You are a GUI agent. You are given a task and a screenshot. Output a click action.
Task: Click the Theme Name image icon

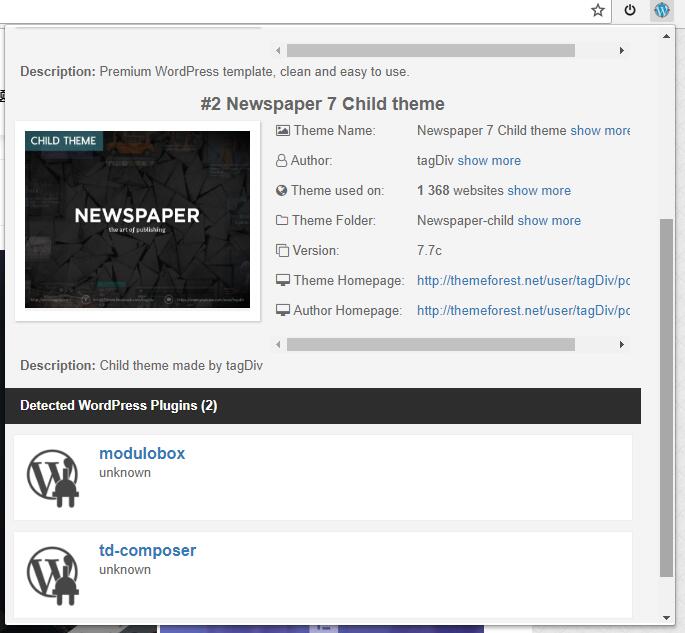click(x=283, y=131)
